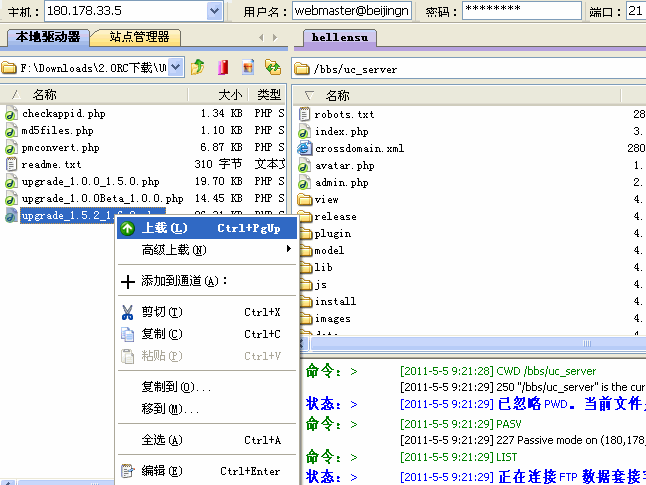This screenshot has width=646, height=485.
Task: Switch to the 本地驱动器 tab
Action: point(48,37)
